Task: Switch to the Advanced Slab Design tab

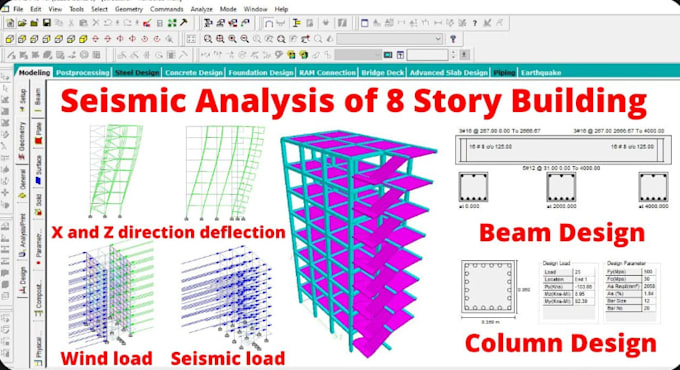Action: tap(449, 72)
